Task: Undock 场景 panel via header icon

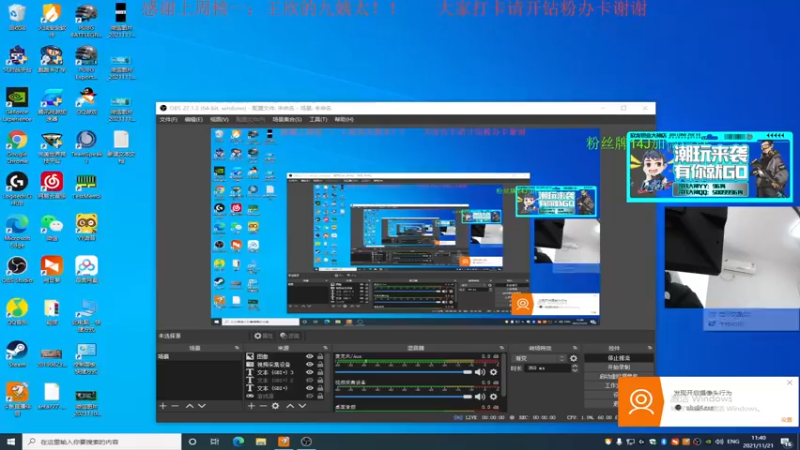Action: [237, 348]
